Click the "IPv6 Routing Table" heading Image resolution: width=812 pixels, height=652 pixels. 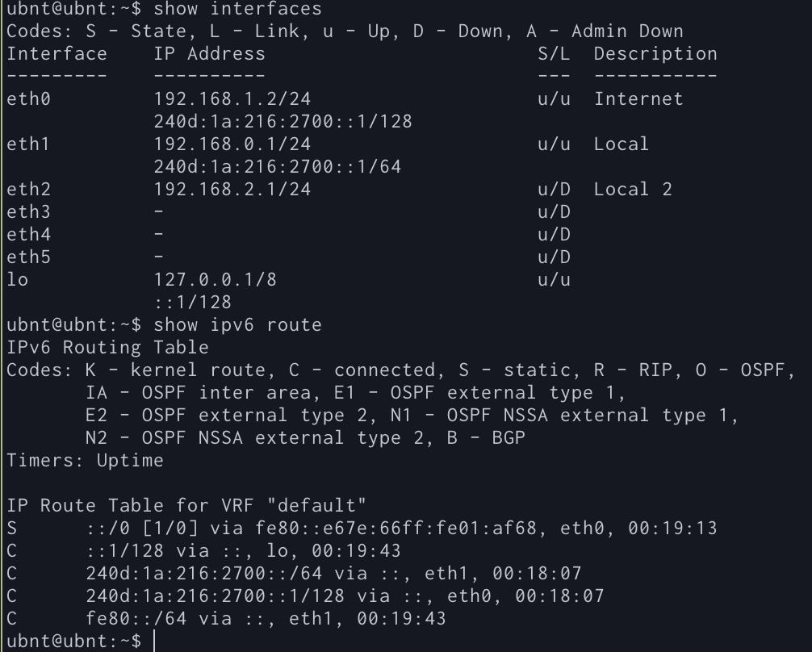(107, 347)
